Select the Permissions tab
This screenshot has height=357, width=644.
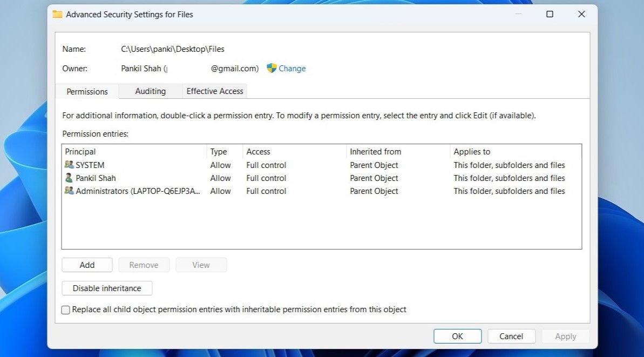click(86, 91)
